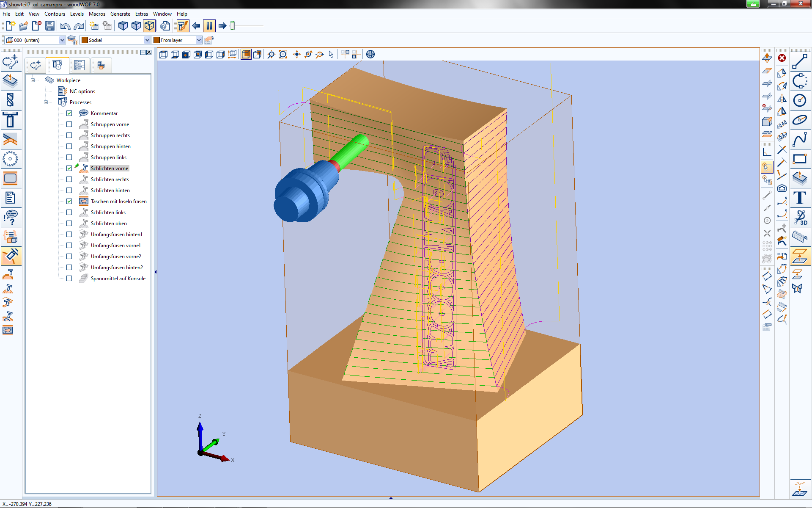
Task: Open the From layer dropdown
Action: (x=199, y=40)
